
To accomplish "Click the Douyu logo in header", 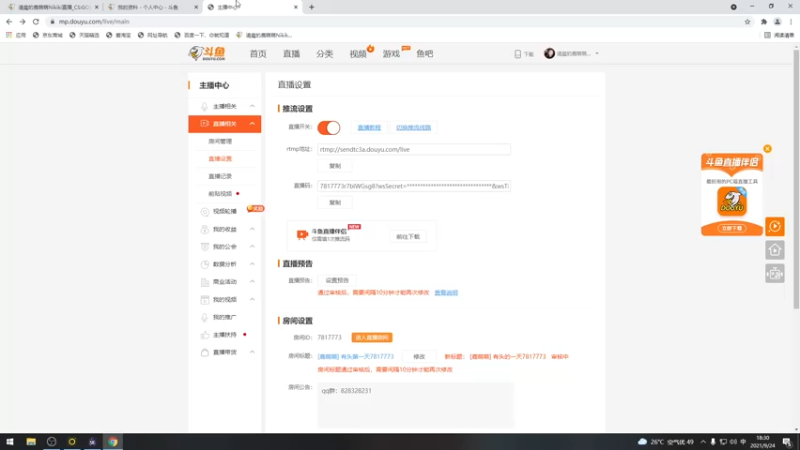I will [x=207, y=53].
